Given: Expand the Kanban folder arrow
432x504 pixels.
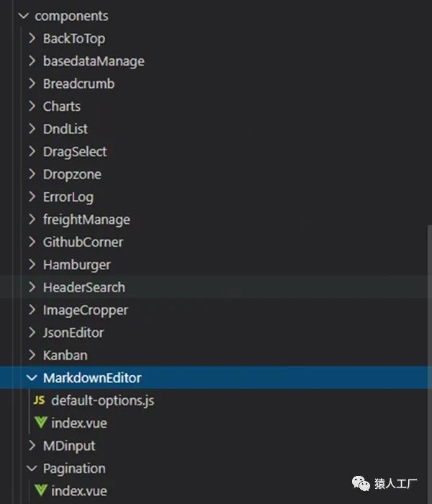Looking at the screenshot, I should [x=32, y=355].
